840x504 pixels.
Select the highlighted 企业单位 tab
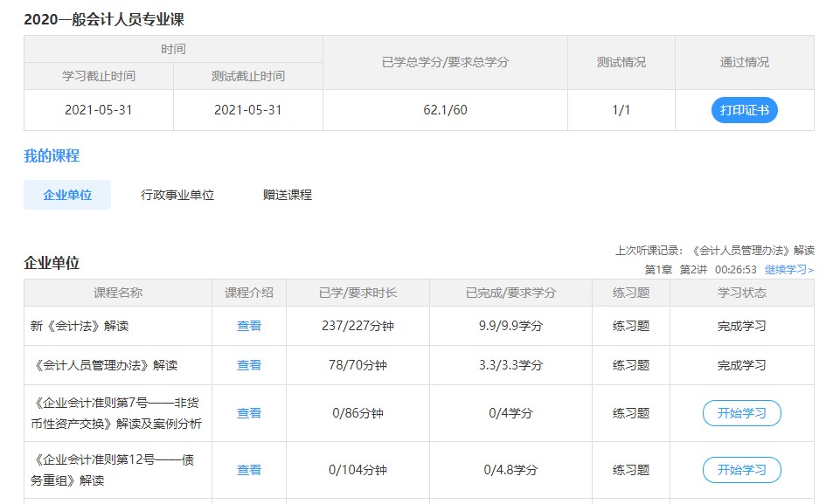click(x=67, y=194)
